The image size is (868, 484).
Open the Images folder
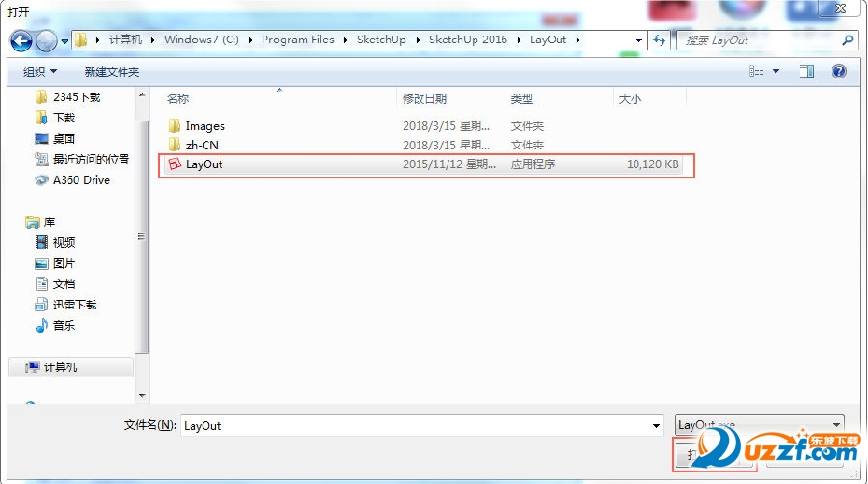204,126
